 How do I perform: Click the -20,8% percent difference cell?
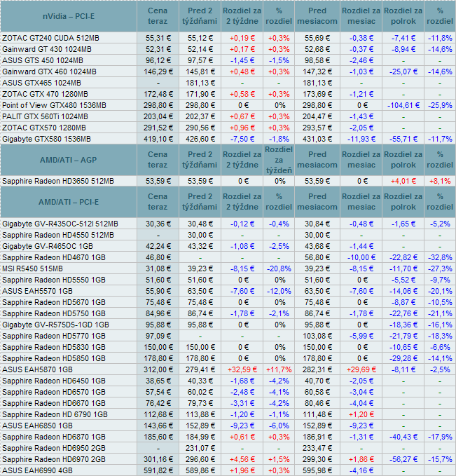coord(279,269)
